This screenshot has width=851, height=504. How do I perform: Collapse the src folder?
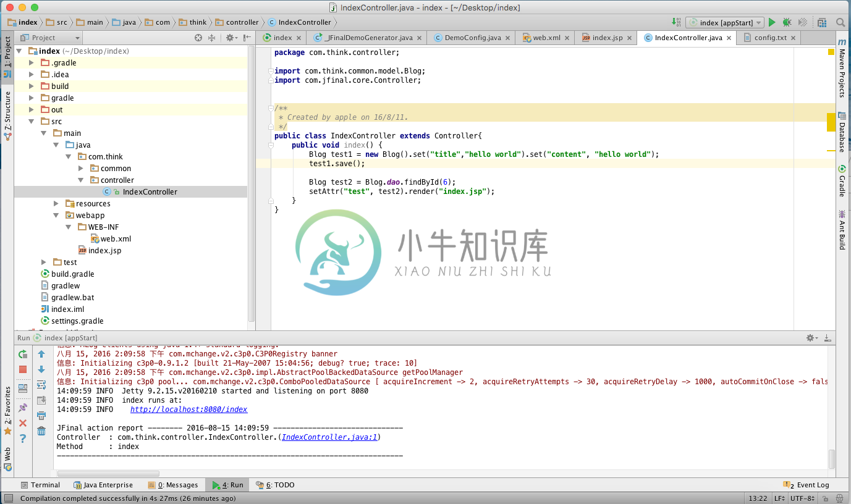point(32,121)
